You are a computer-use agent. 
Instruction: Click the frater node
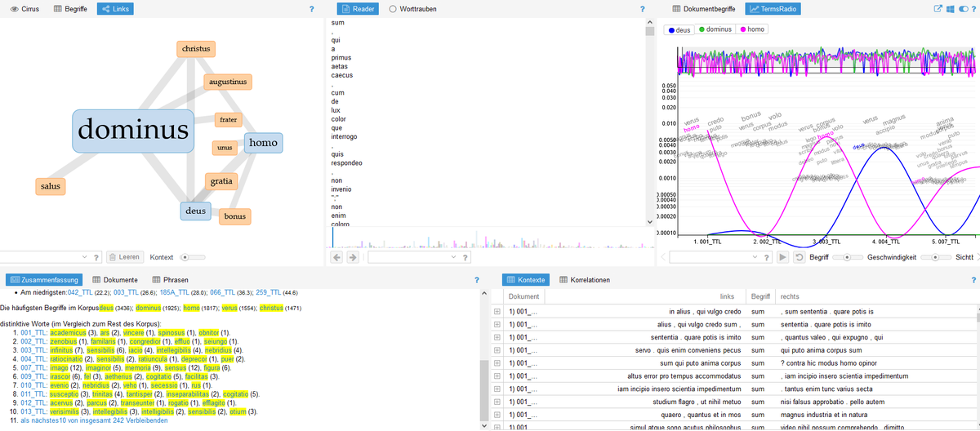(229, 120)
